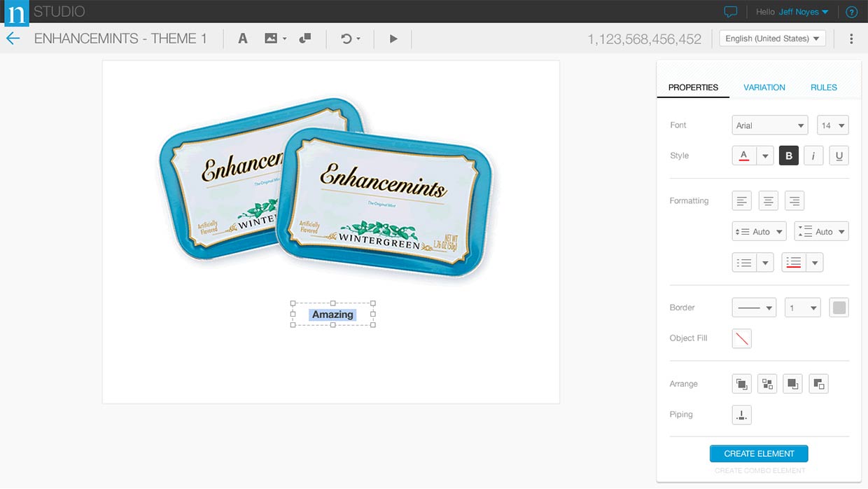Click the Object Fill no-fill swatch

[x=742, y=339]
